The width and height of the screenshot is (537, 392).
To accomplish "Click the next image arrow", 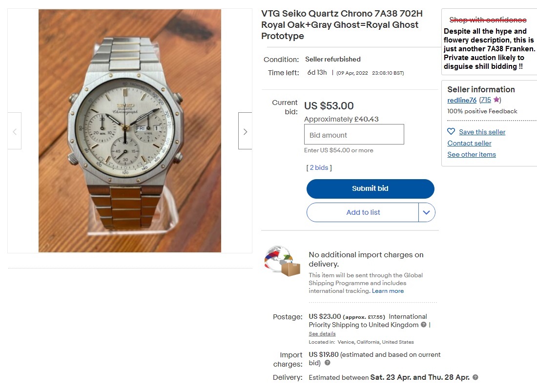I will pos(245,131).
